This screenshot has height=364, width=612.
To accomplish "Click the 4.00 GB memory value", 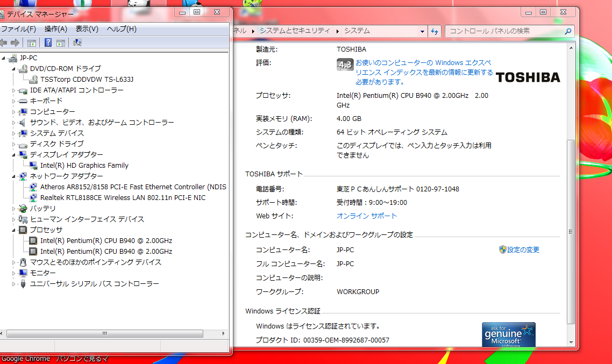I will coord(349,119).
